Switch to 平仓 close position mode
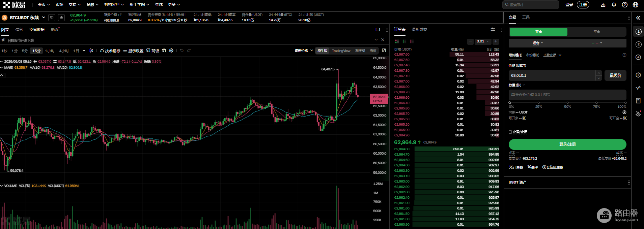Viewport: 644px width, 229px height. 597,32
